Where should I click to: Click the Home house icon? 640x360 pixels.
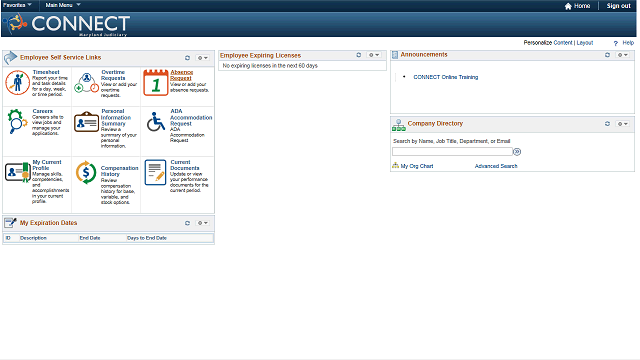tap(568, 6)
